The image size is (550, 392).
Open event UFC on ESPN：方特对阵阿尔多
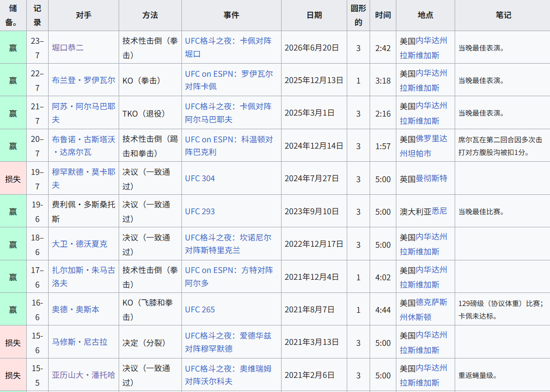click(229, 277)
